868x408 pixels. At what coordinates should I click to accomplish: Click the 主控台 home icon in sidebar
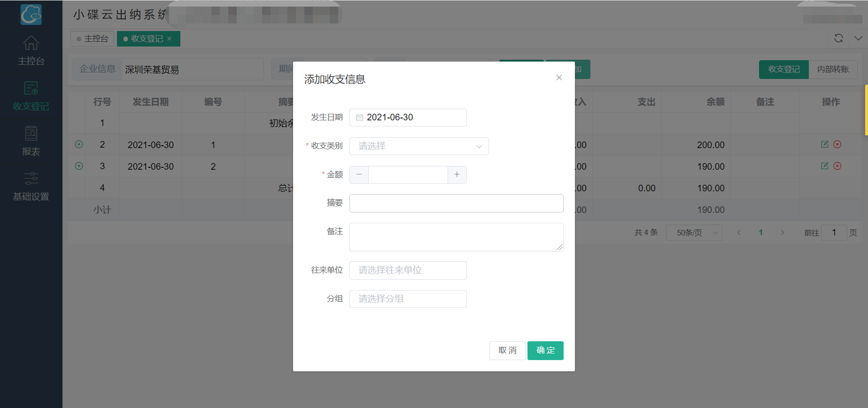pos(31,43)
